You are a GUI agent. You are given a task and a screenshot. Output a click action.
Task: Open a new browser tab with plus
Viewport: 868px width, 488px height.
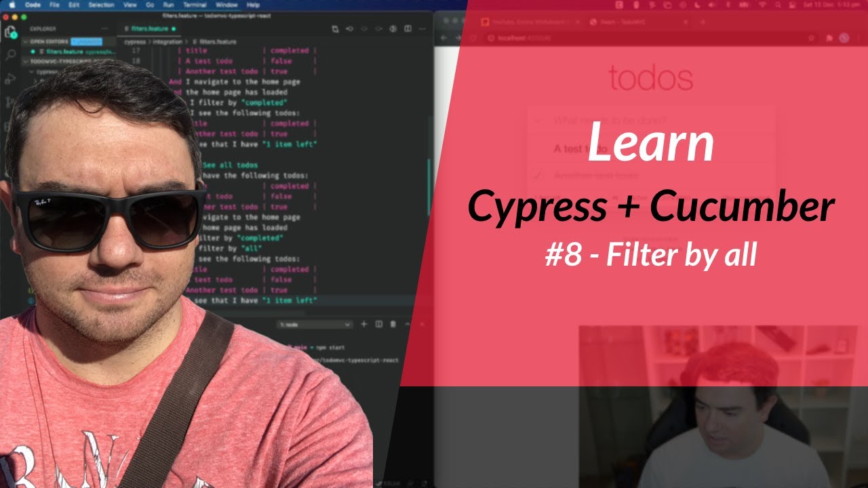pyautogui.click(x=703, y=22)
